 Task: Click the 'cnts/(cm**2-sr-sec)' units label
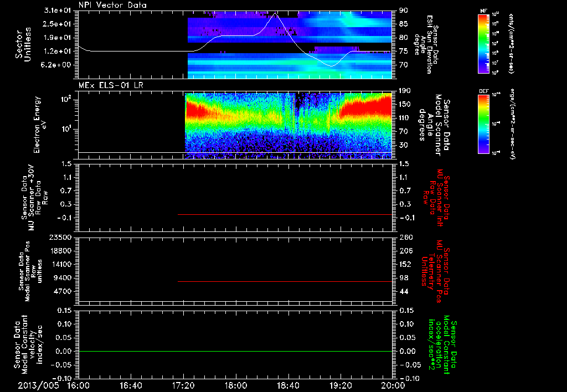point(511,44)
